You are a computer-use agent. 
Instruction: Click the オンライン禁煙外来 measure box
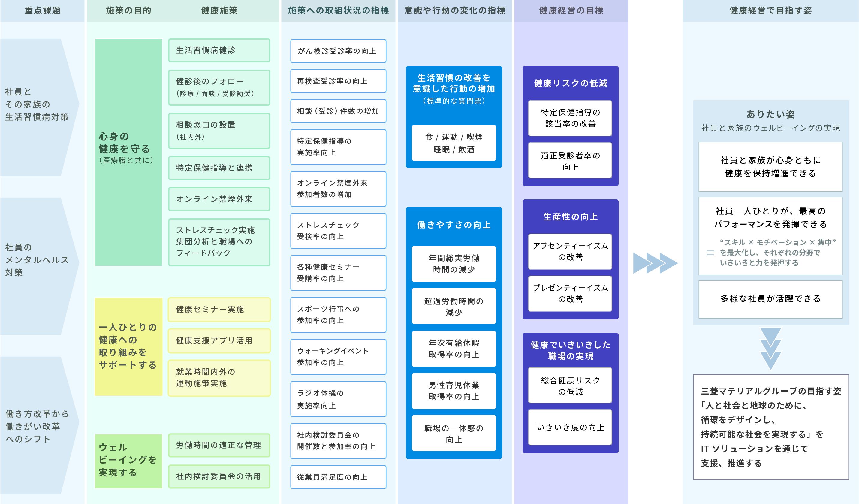click(x=219, y=199)
